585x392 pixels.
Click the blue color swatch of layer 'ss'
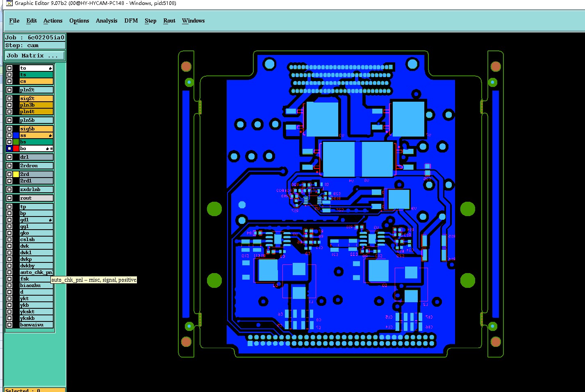(x=16, y=136)
